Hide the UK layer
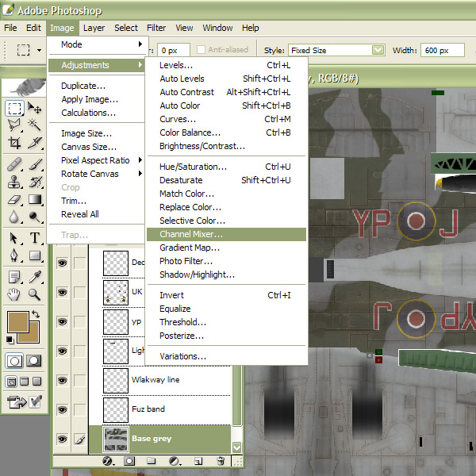 point(62,292)
